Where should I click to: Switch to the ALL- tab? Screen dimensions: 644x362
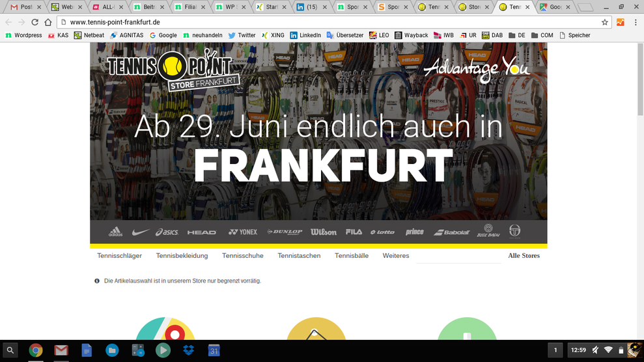coord(107,7)
